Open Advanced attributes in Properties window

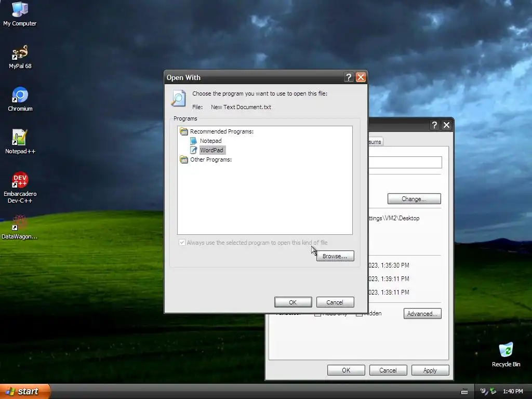422,313
